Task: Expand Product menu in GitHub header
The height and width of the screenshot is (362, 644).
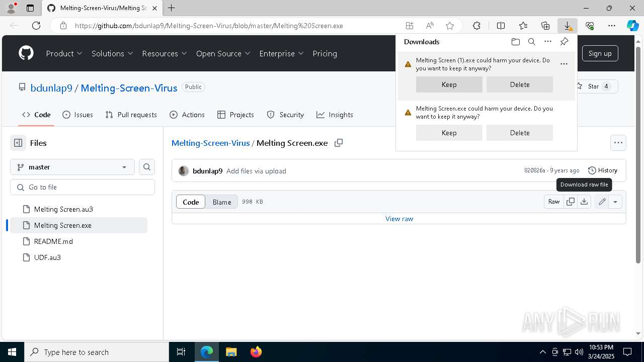Action: point(64,53)
